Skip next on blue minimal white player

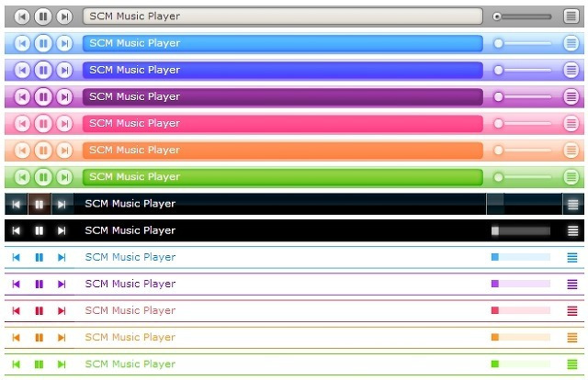(x=62, y=257)
